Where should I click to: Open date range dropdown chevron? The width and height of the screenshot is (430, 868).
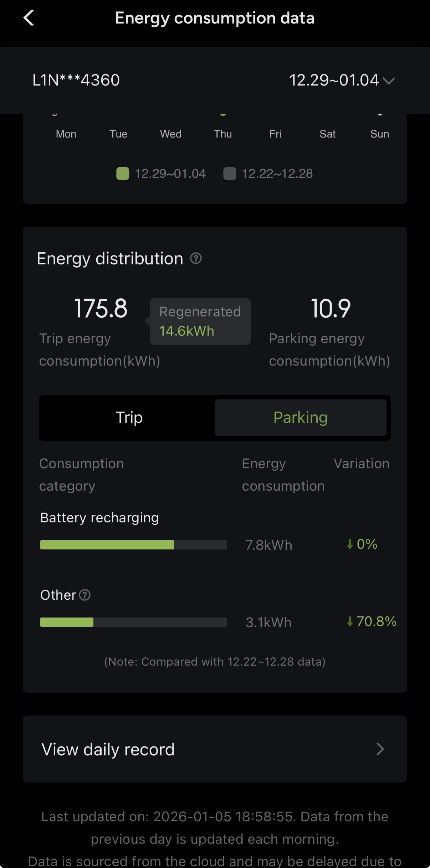[x=389, y=81]
